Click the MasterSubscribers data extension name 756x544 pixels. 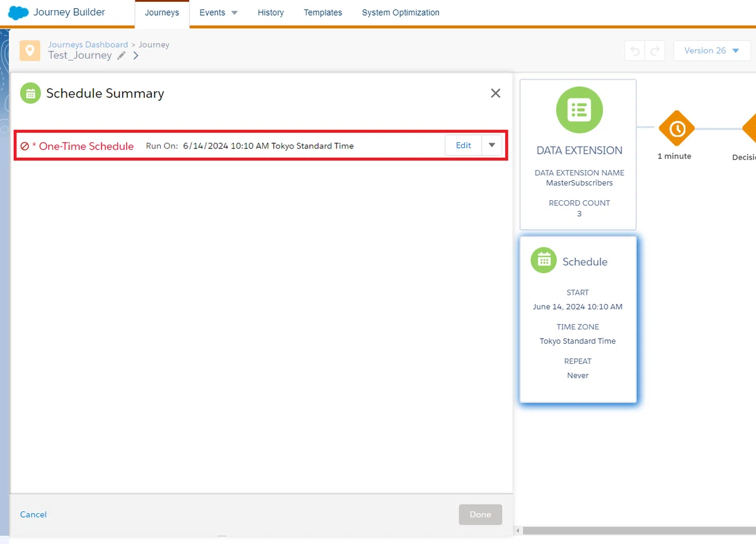[x=580, y=183]
